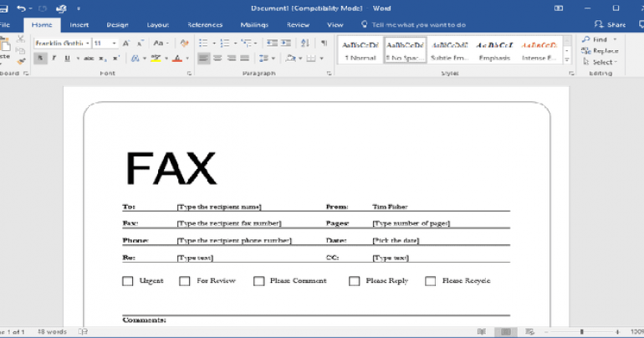Apply paragraph shading paint bucket

290,59
